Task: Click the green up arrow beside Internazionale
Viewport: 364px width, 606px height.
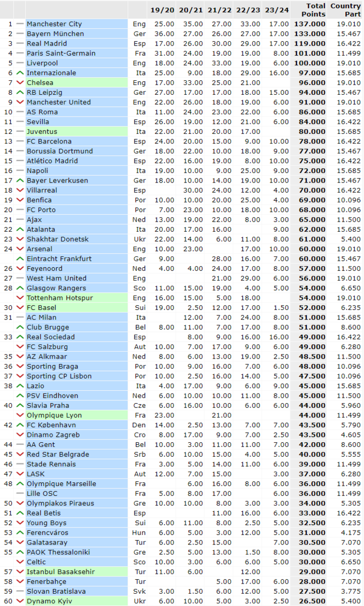Action: pos(20,73)
